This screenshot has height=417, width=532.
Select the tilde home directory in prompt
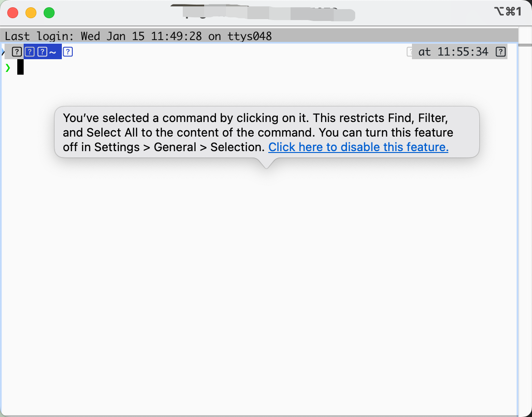53,52
